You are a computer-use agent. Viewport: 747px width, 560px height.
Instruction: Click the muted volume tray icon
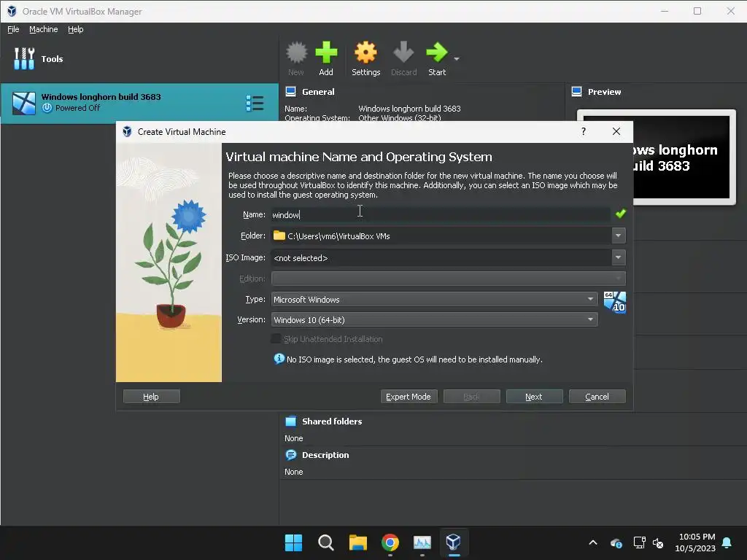[658, 542]
